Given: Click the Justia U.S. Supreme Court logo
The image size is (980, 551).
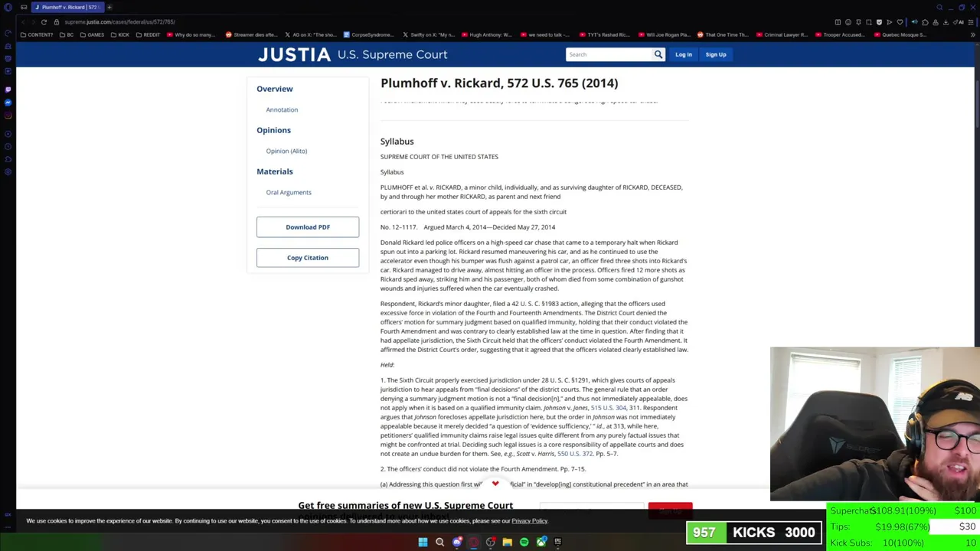Looking at the screenshot, I should pyautogui.click(x=352, y=54).
